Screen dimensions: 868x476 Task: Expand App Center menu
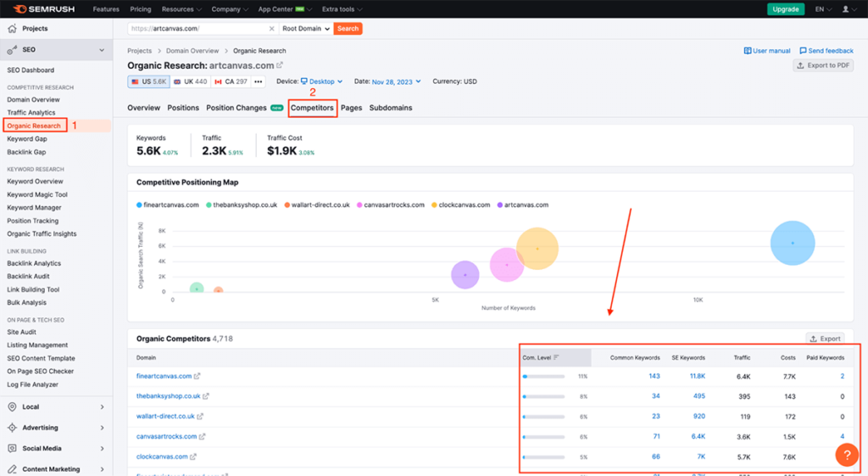pyautogui.click(x=285, y=9)
